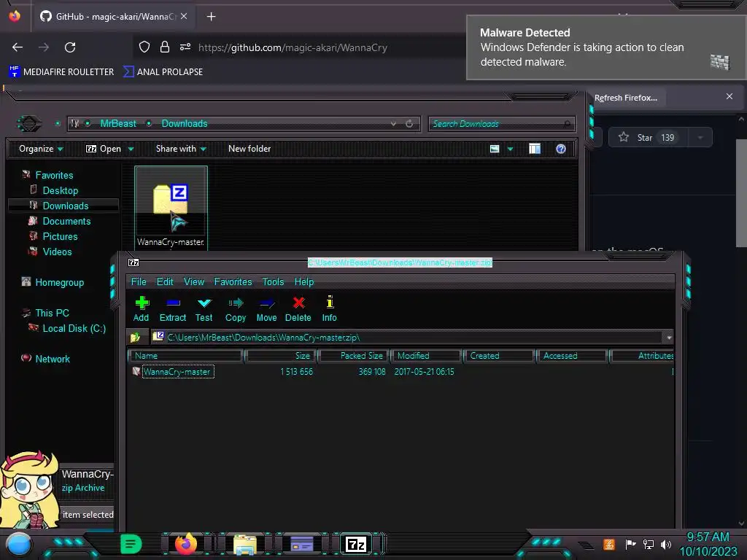Open Explorer help icon
747x560 pixels.
[x=561, y=149]
